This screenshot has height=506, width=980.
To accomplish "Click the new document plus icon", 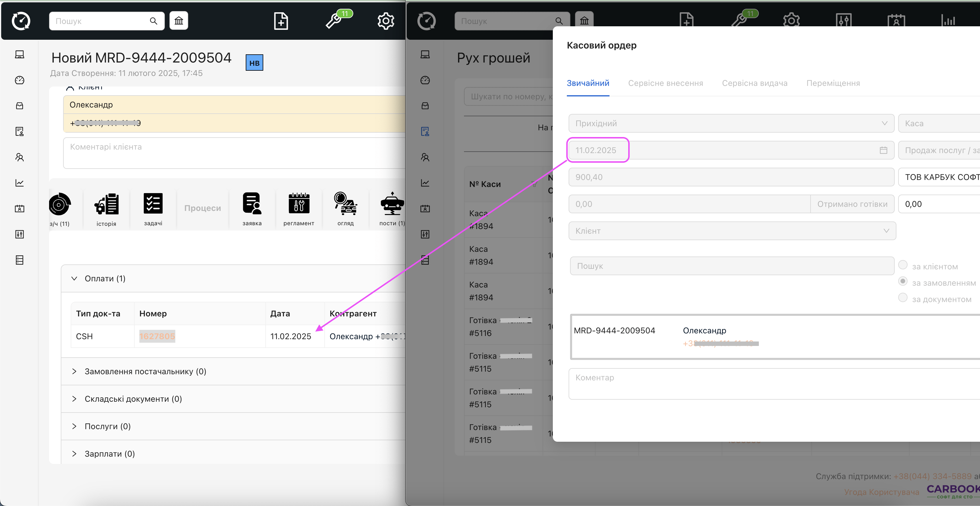I will (281, 20).
